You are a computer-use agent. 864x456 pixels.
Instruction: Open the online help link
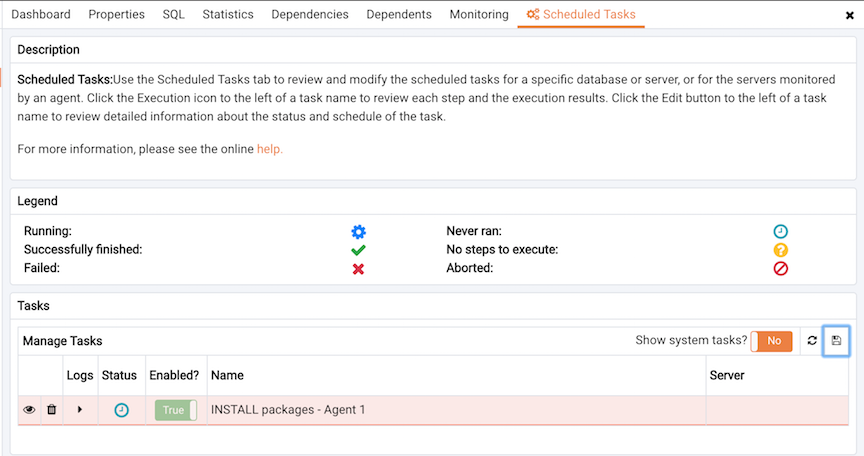(269, 149)
